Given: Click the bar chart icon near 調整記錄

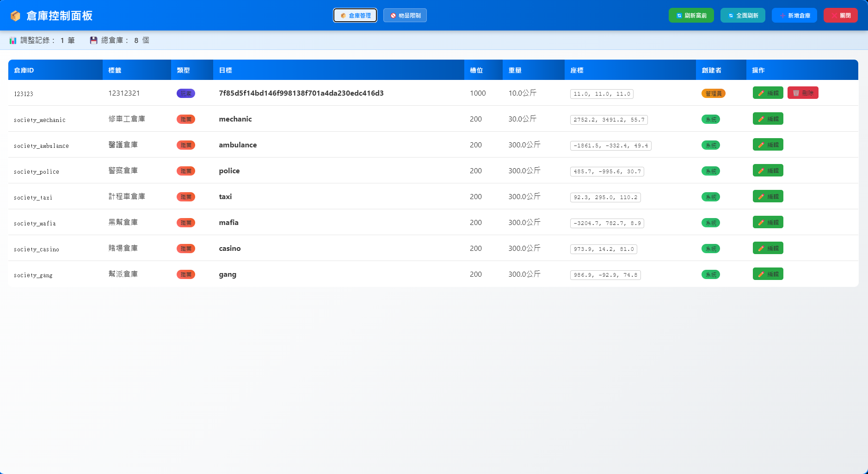Looking at the screenshot, I should (13, 41).
